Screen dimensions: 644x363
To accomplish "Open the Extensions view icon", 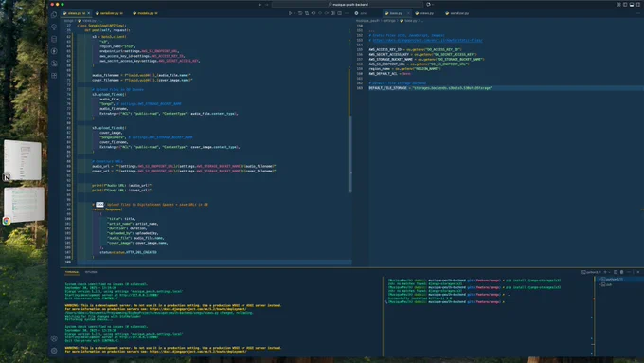I will pyautogui.click(x=54, y=76).
